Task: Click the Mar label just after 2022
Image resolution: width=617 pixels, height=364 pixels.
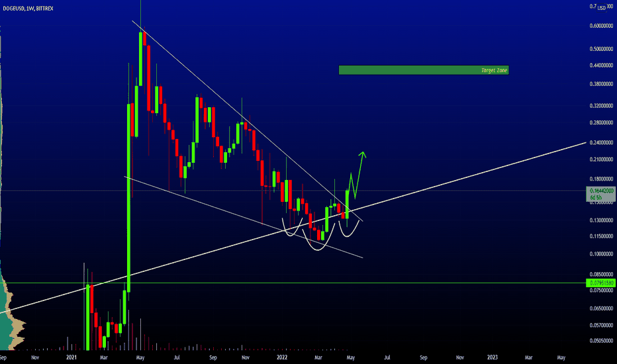Action: [x=318, y=357]
